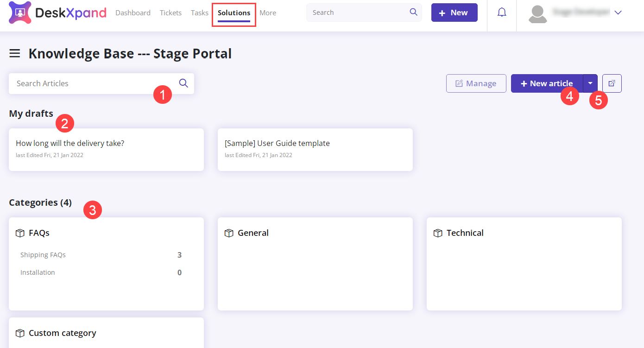The height and width of the screenshot is (348, 644).
Task: Click the Technical category box icon
Action: tap(438, 233)
